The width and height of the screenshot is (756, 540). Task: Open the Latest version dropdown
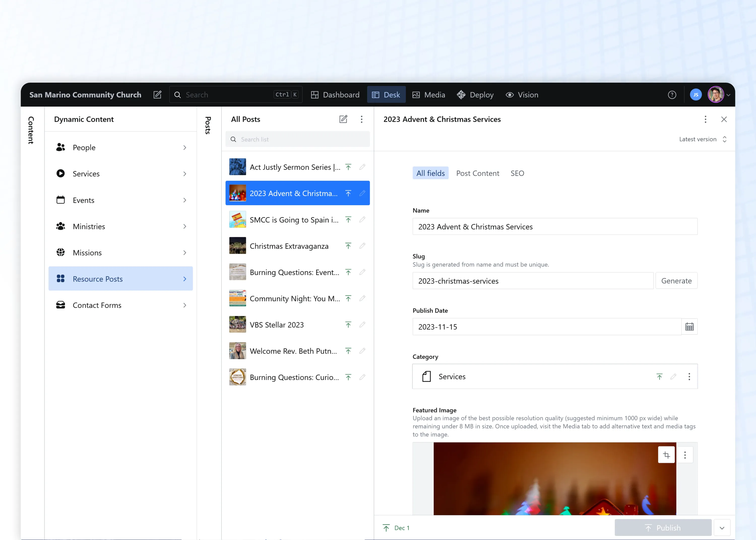click(x=702, y=139)
